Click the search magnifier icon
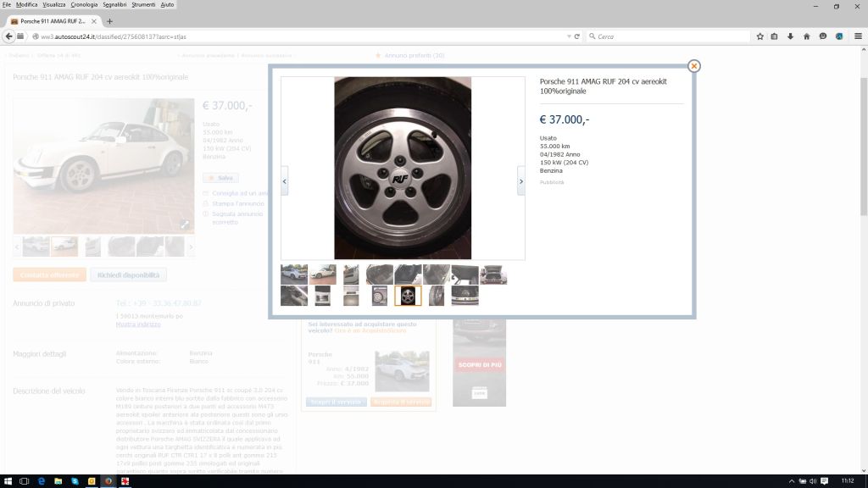 [x=593, y=36]
